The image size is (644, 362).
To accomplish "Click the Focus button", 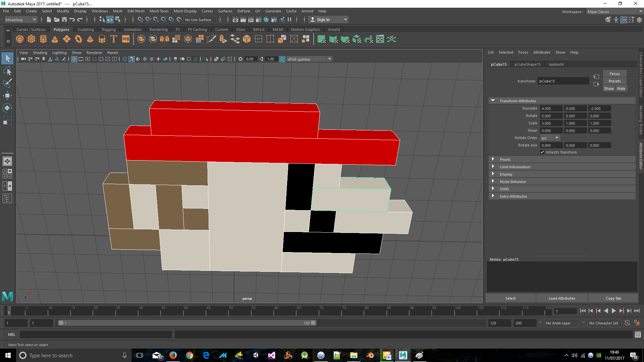I will [x=614, y=74].
